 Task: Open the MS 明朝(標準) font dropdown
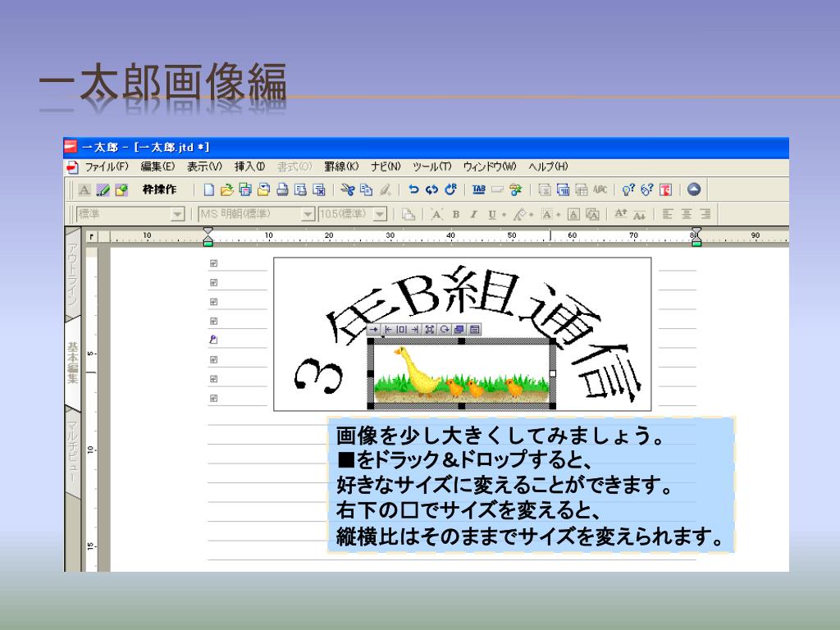point(308,214)
